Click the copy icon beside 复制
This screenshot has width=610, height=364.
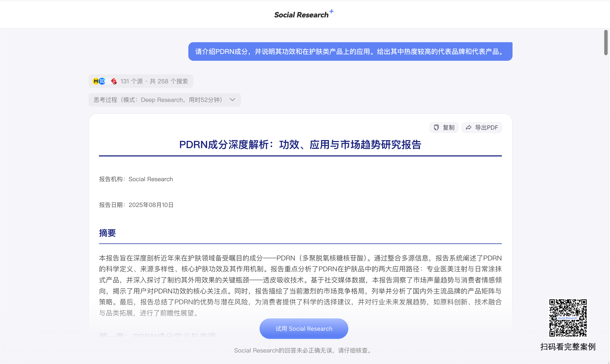coord(436,128)
